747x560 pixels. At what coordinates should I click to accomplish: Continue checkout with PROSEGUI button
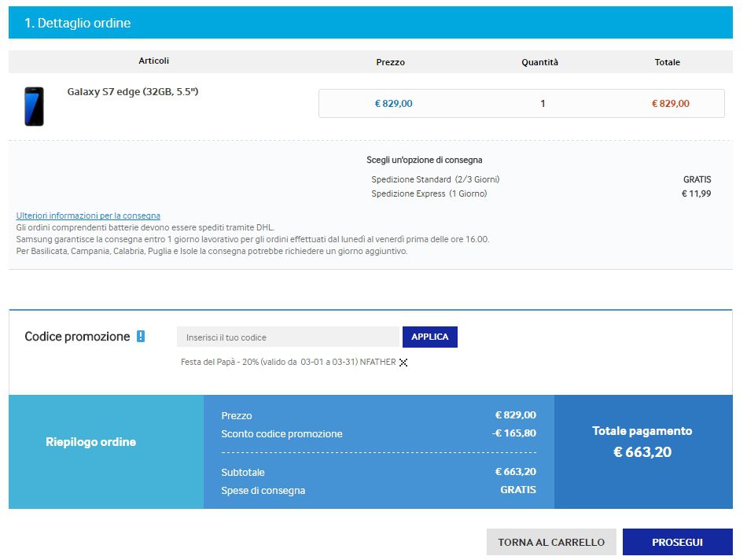679,543
